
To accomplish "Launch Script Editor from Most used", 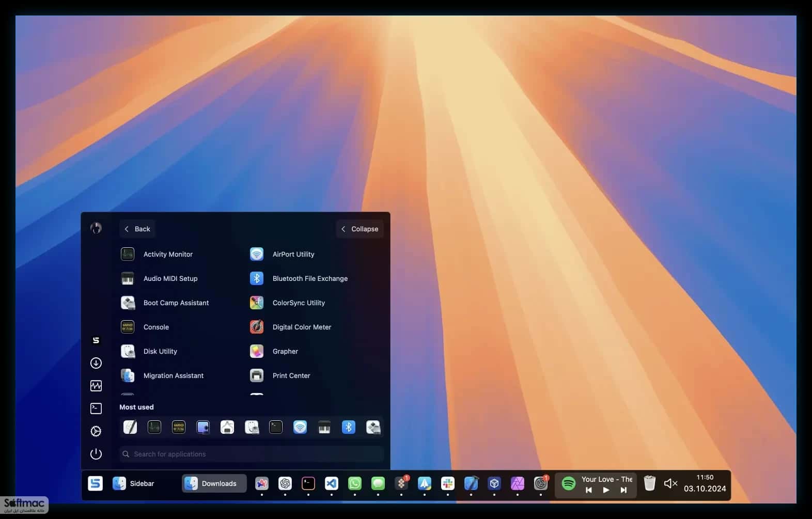I will point(130,427).
